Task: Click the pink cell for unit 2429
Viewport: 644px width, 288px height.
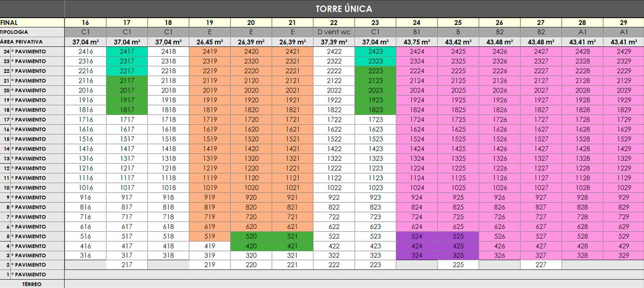Action: point(623,51)
